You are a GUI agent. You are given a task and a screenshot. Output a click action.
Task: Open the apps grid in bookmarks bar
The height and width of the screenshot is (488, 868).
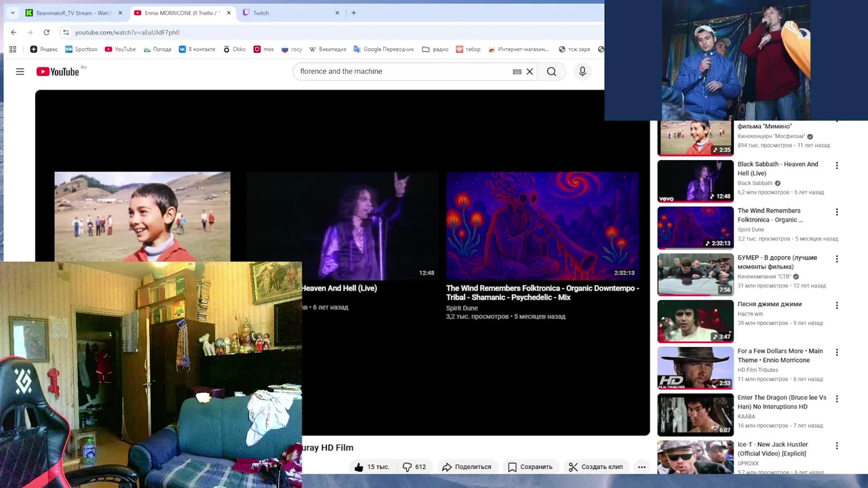(x=12, y=49)
